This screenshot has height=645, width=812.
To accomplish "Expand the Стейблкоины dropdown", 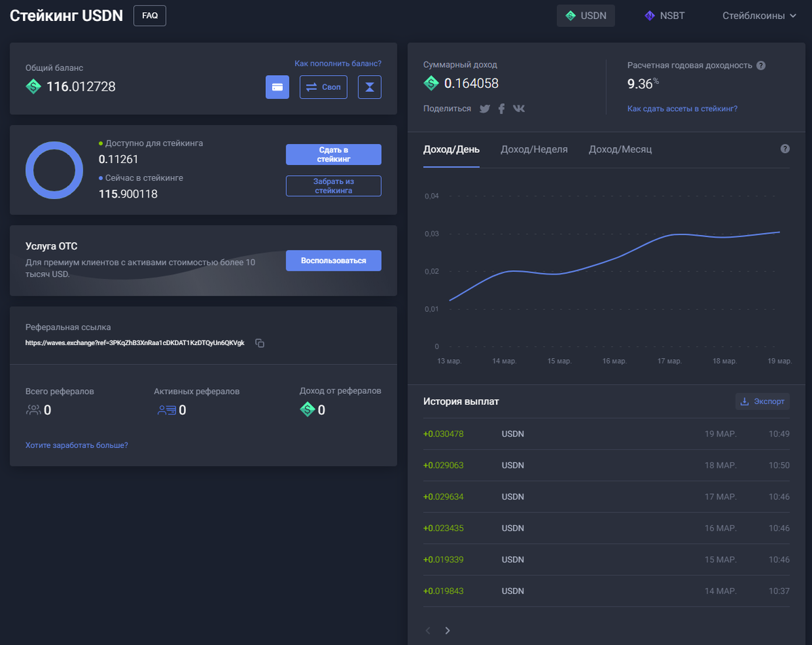I will pos(759,16).
